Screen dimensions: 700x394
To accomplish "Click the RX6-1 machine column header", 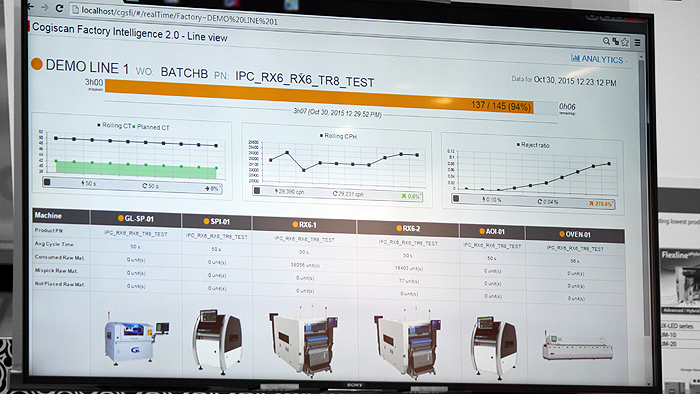I will tap(304, 225).
